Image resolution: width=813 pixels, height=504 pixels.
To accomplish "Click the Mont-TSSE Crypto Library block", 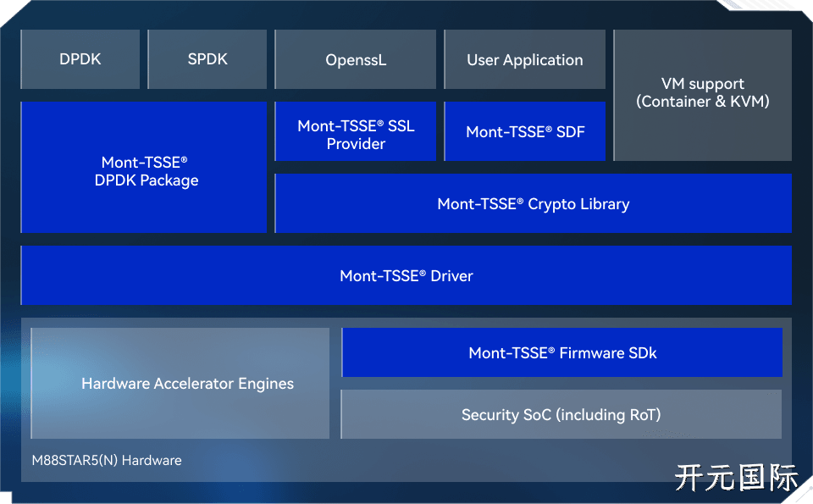I will [533, 203].
